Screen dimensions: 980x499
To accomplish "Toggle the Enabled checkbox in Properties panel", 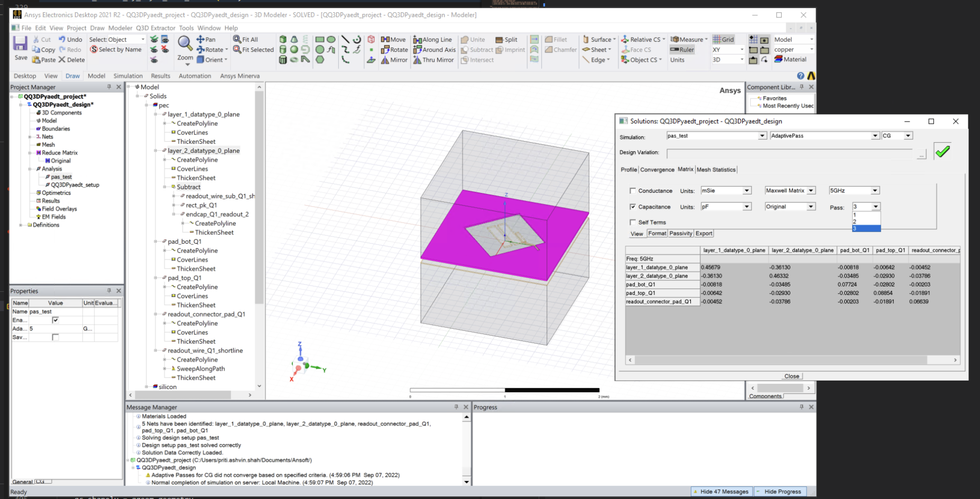I will point(56,320).
